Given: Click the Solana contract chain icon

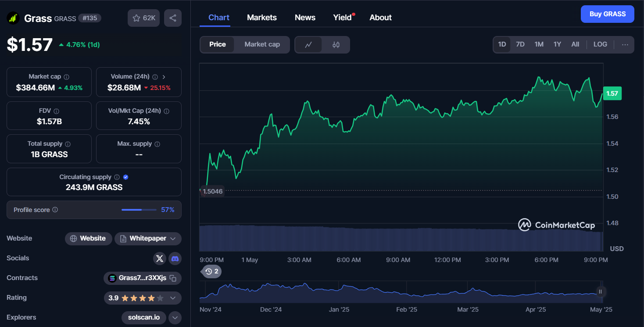Looking at the screenshot, I should pos(112,278).
